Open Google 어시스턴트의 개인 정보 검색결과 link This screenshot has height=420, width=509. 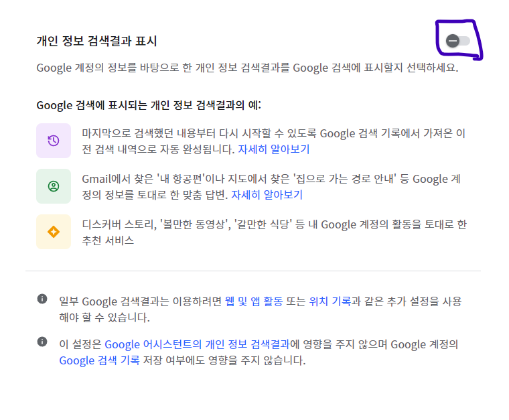(x=197, y=344)
